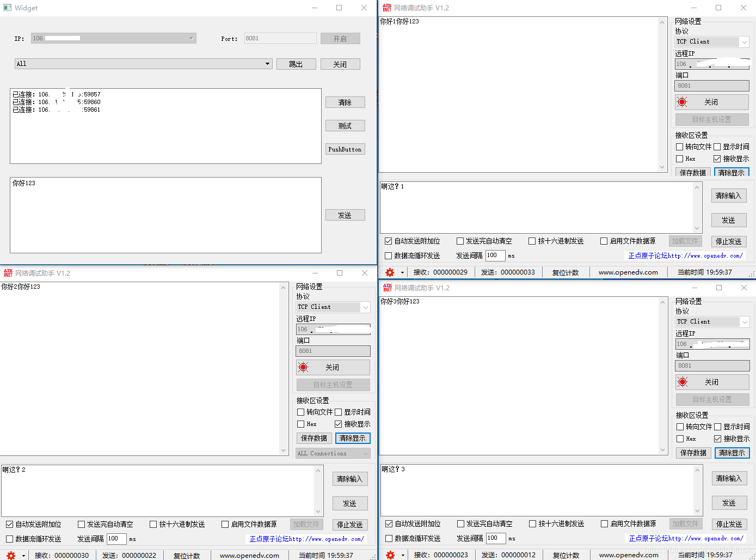Open the arrow beside the gear in 你好2 window
The image size is (756, 560).
click(x=24, y=556)
